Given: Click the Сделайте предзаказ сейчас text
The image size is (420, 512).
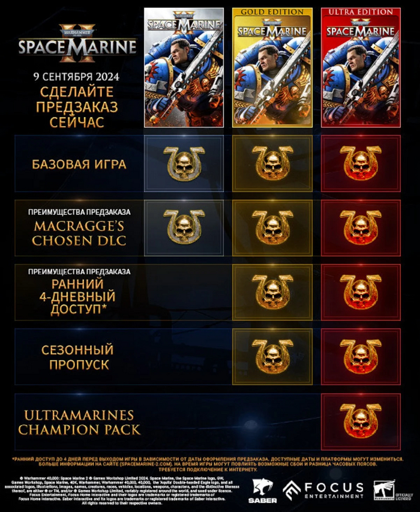Looking at the screenshot, I should tap(77, 107).
